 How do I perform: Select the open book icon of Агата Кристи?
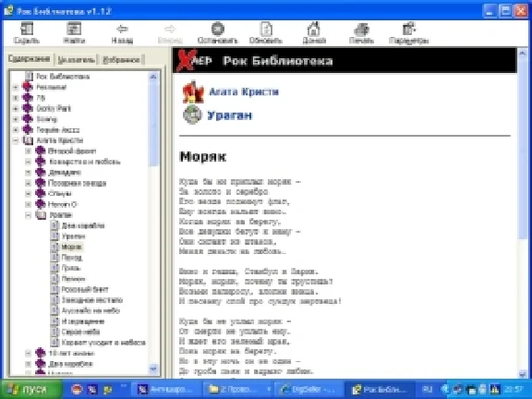click(28, 140)
